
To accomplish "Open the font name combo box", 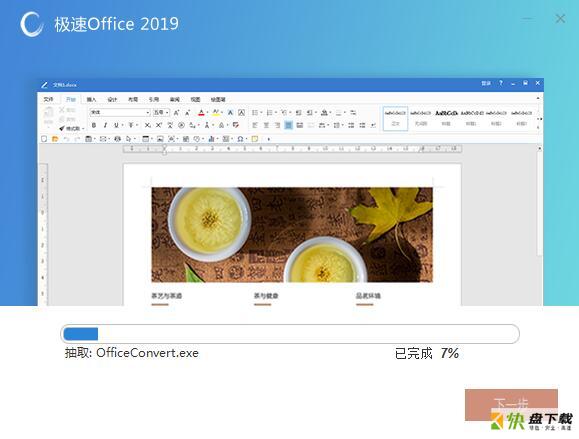I will [120, 112].
